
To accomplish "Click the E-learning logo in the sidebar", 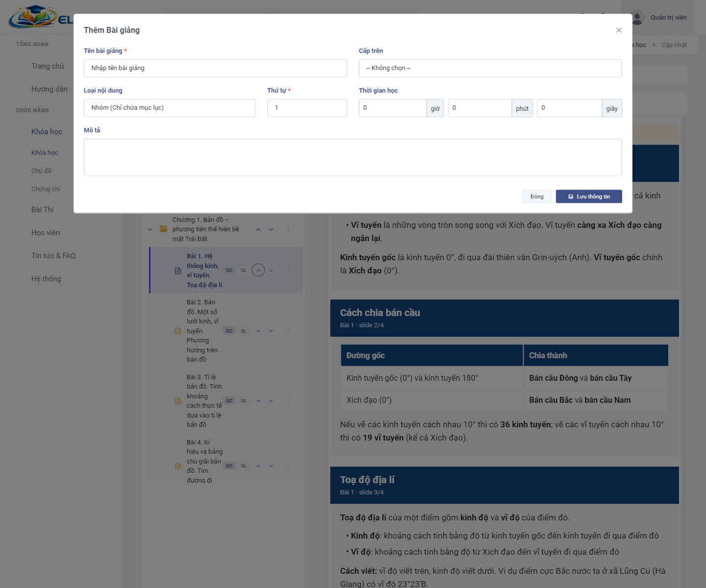I will (40, 17).
